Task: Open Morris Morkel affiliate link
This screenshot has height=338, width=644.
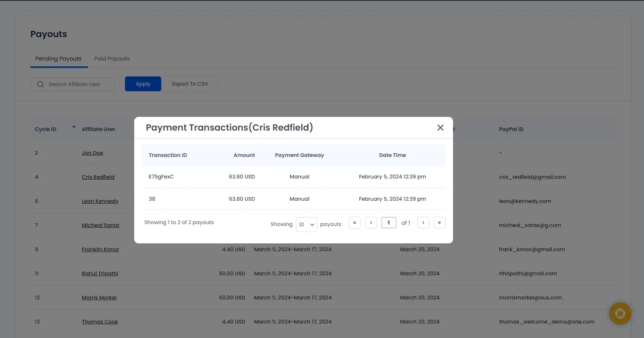Action: point(99,298)
